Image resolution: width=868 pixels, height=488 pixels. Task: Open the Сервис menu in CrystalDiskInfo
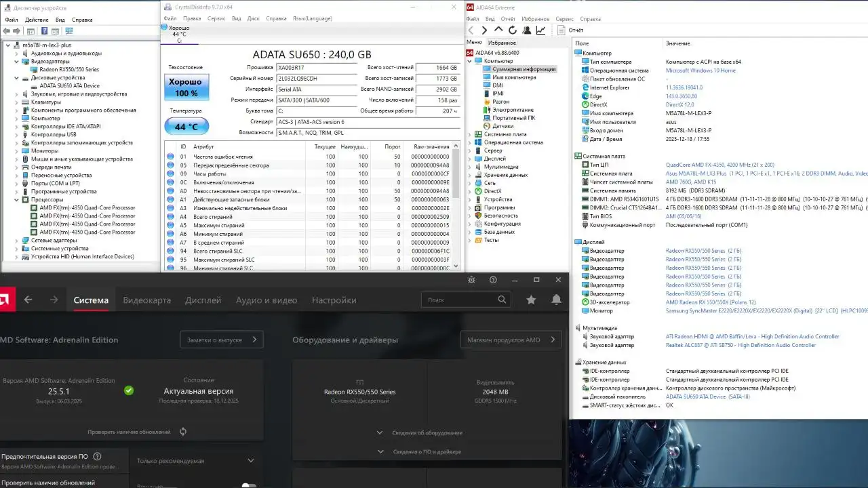click(216, 18)
